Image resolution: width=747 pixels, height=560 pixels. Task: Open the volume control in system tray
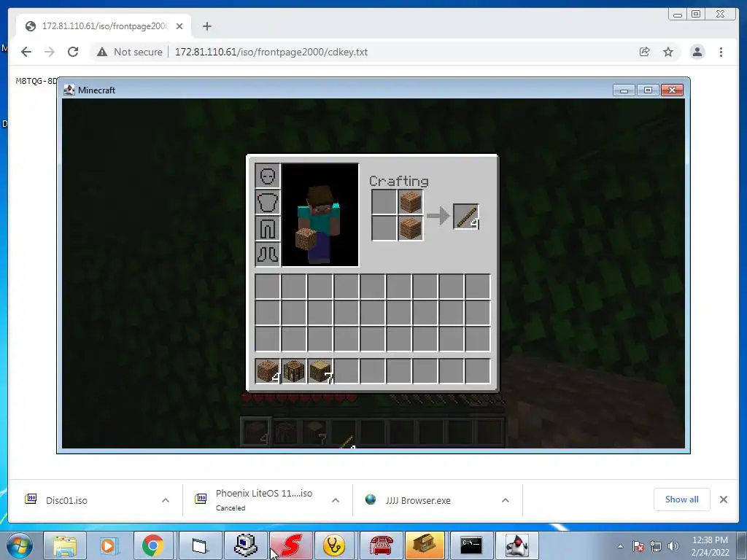(673, 546)
